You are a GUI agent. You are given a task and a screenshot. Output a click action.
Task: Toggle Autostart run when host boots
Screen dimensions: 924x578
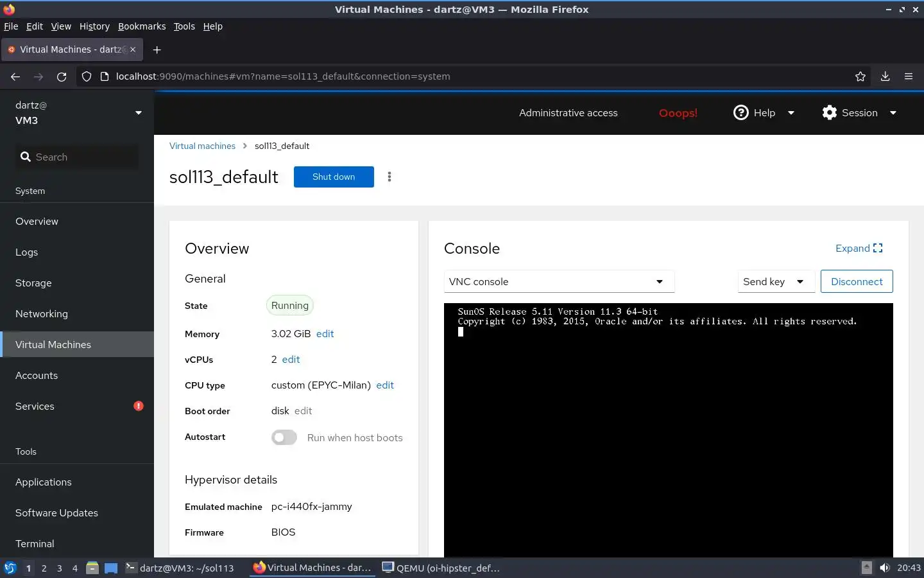[x=284, y=437]
